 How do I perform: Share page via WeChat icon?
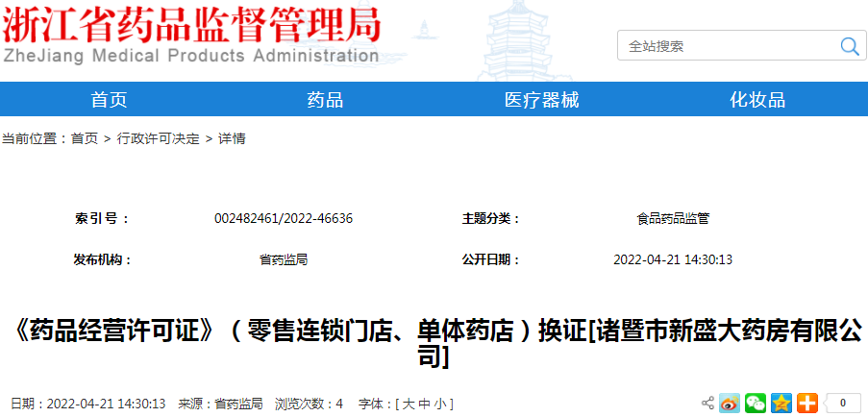coord(756,403)
